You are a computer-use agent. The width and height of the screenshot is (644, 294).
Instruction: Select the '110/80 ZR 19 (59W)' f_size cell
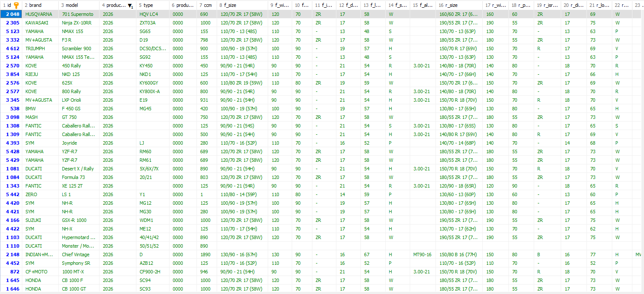click(242, 83)
